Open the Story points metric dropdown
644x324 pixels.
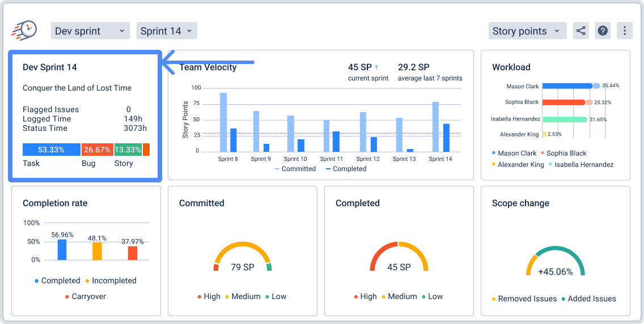pos(527,31)
